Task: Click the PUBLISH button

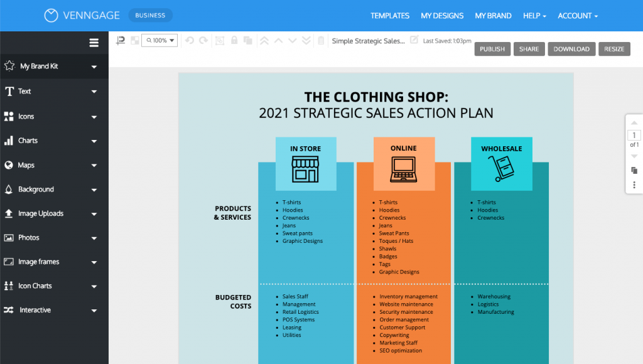Action: click(x=492, y=48)
